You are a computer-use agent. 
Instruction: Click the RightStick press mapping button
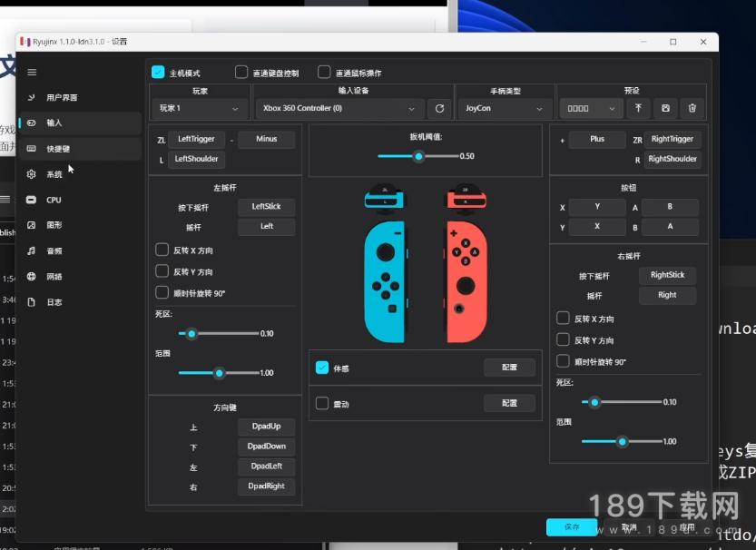click(x=667, y=275)
